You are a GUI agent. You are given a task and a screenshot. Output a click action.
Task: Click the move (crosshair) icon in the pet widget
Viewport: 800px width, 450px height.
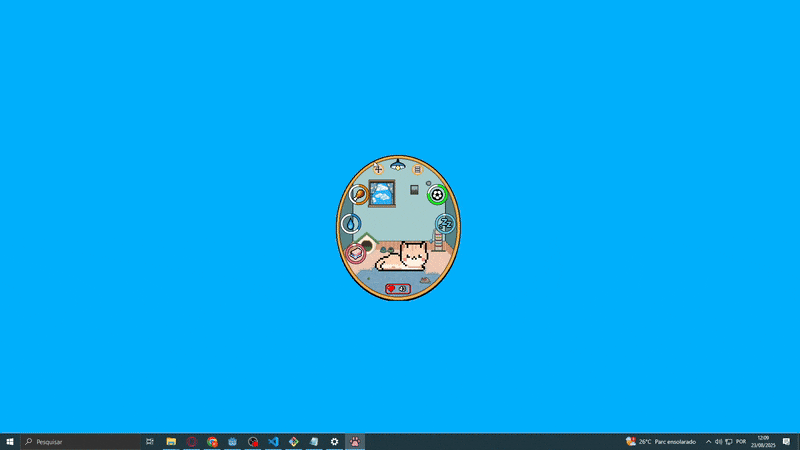378,169
